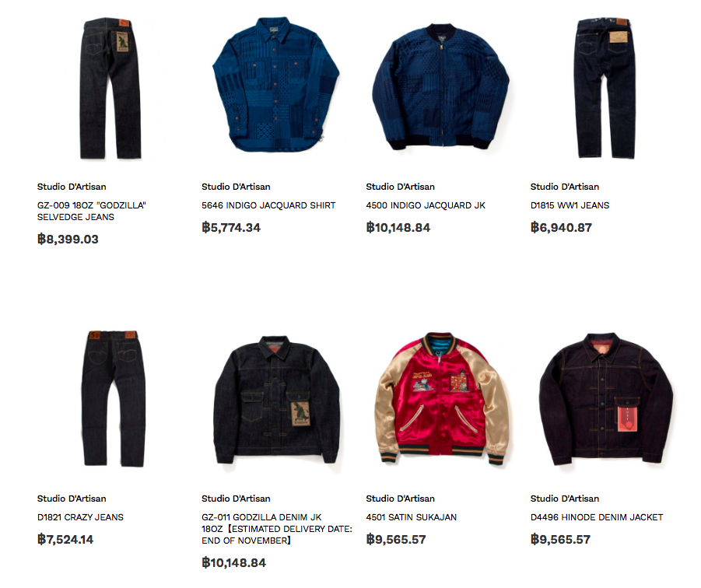Click Studio D'Artisan brand above Crazy Jeans
This screenshot has width=701, height=588.
pyautogui.click(x=72, y=499)
